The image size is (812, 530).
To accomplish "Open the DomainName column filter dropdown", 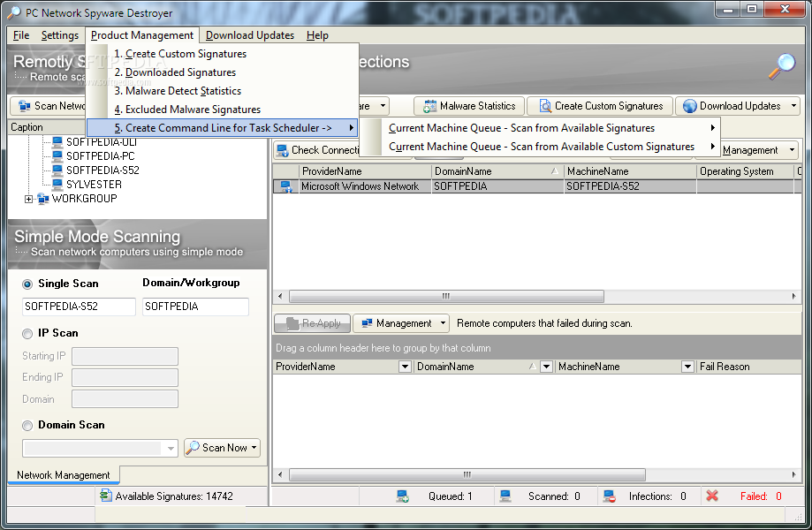I will 546,367.
